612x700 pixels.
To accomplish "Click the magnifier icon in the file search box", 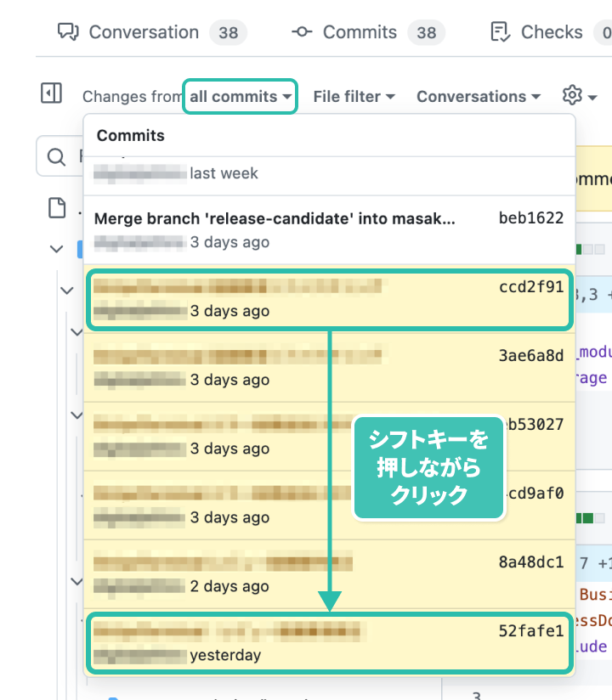I will [x=57, y=157].
